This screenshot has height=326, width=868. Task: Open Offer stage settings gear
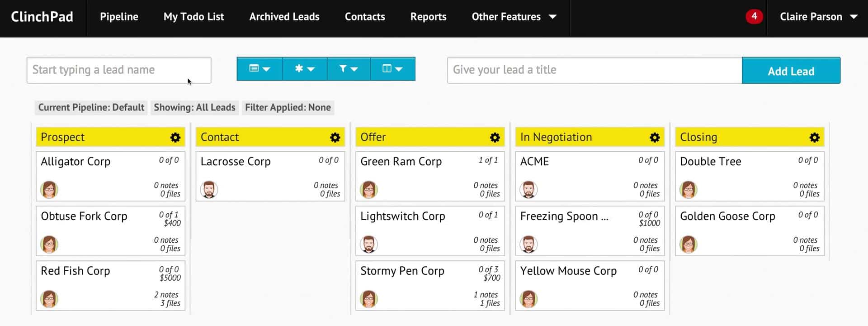click(495, 138)
